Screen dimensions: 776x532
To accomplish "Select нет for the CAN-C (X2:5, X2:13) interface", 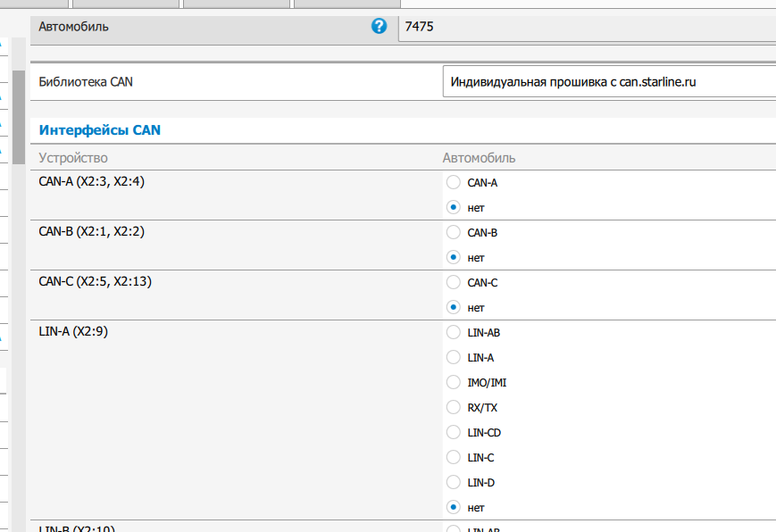I will coord(454,307).
